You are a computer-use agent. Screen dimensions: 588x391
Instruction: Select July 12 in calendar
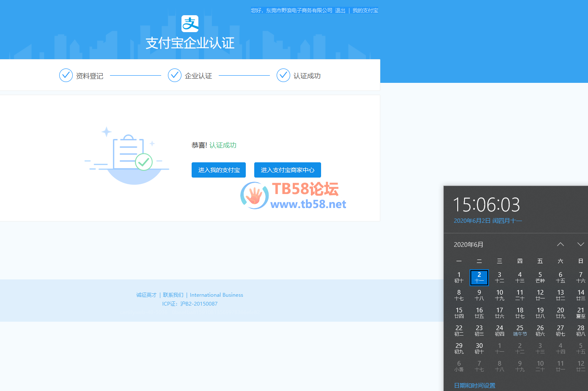[x=581, y=366]
